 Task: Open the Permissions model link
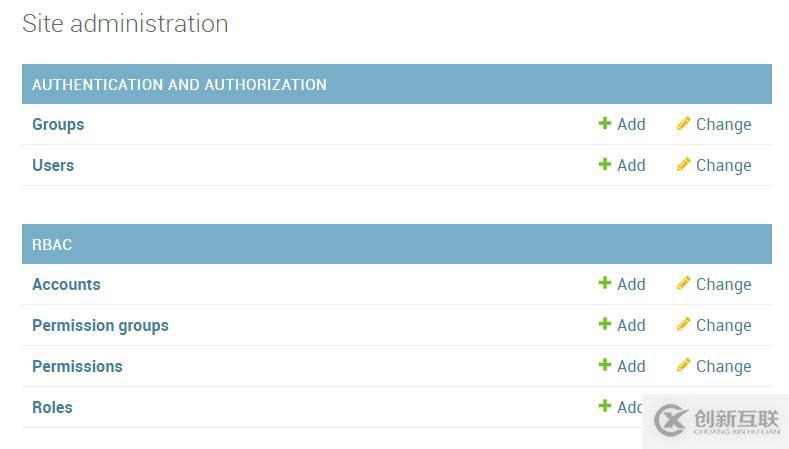pyautogui.click(x=77, y=366)
